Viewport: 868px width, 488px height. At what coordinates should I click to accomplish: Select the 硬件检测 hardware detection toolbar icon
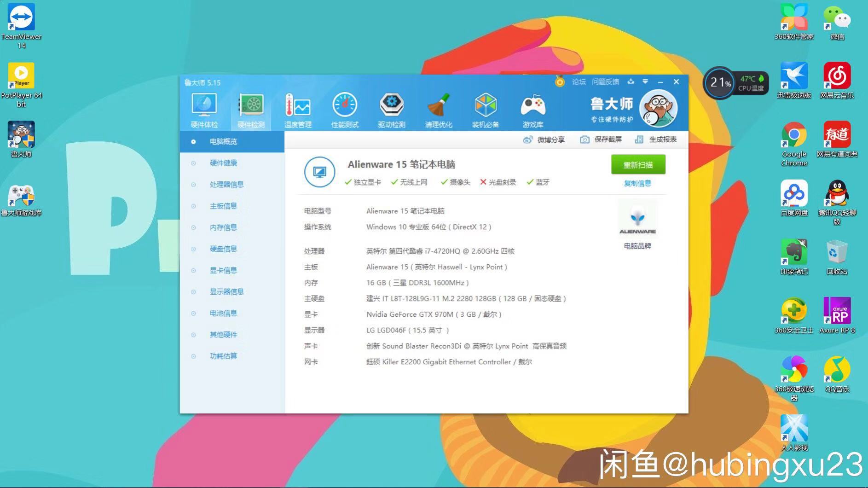click(251, 110)
